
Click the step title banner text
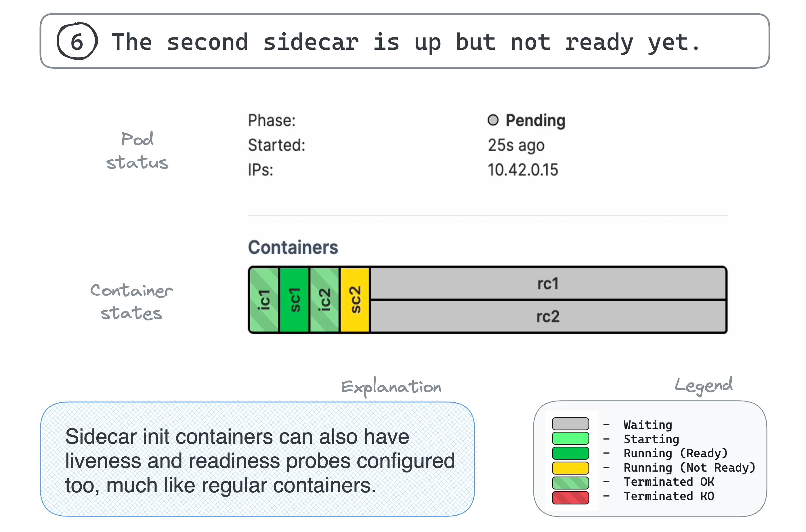pos(406,42)
